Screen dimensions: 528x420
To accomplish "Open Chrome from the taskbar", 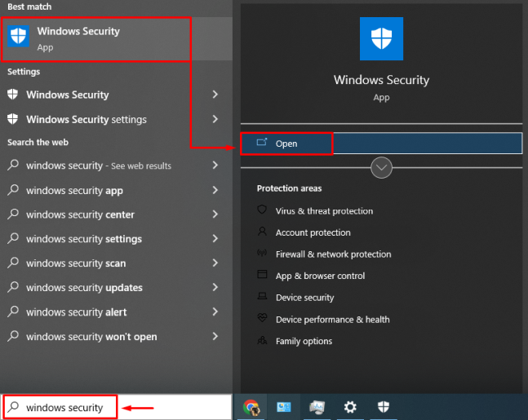I will click(x=251, y=407).
